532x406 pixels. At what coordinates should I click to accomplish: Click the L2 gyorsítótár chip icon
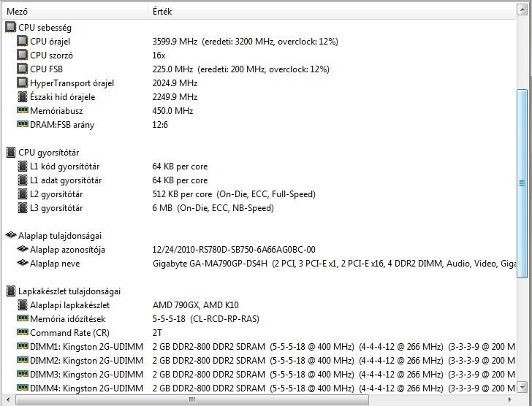[x=23, y=194]
